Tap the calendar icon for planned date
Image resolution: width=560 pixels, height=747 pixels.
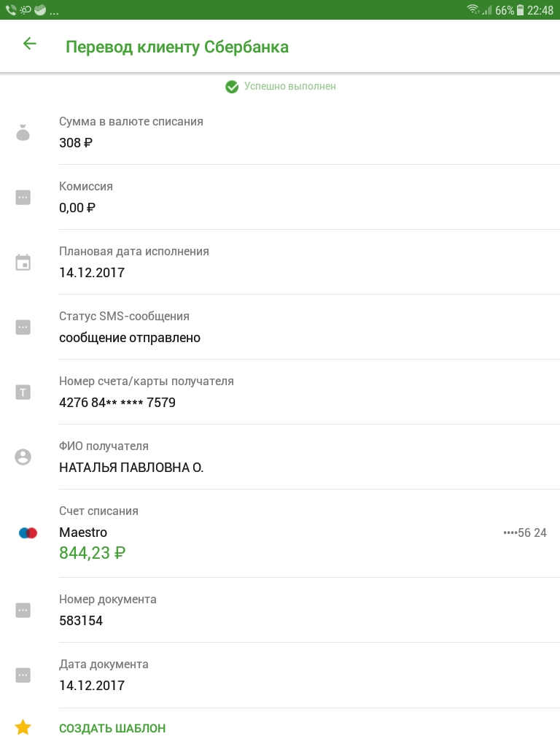point(23,263)
